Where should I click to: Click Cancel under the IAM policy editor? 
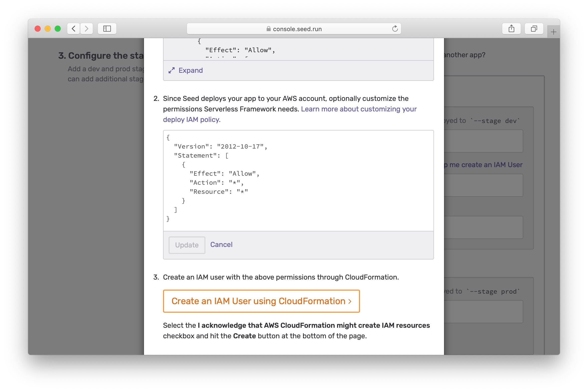[x=221, y=244]
